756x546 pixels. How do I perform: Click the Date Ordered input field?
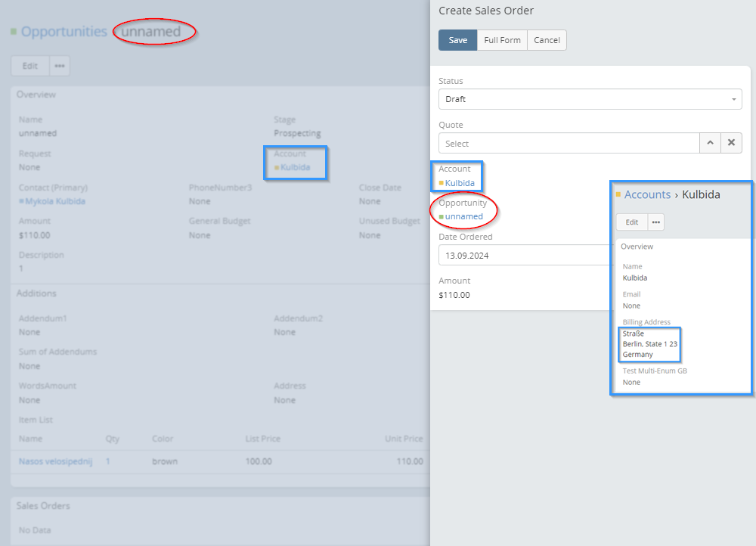coord(523,255)
